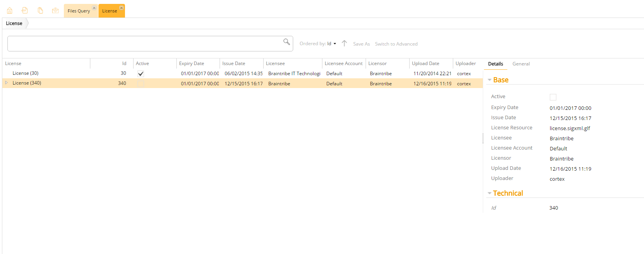Expand the License (340) tree row
The image size is (644, 254).
(6, 83)
